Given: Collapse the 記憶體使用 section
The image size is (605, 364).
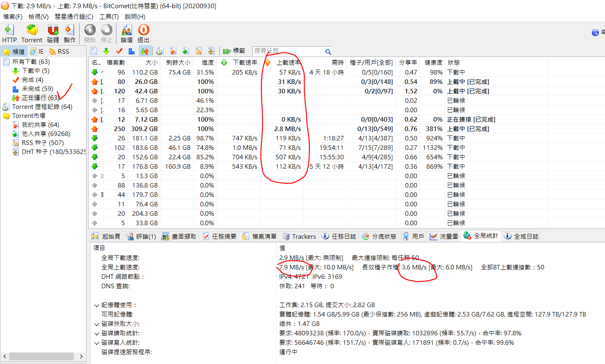Looking at the screenshot, I should [x=97, y=305].
